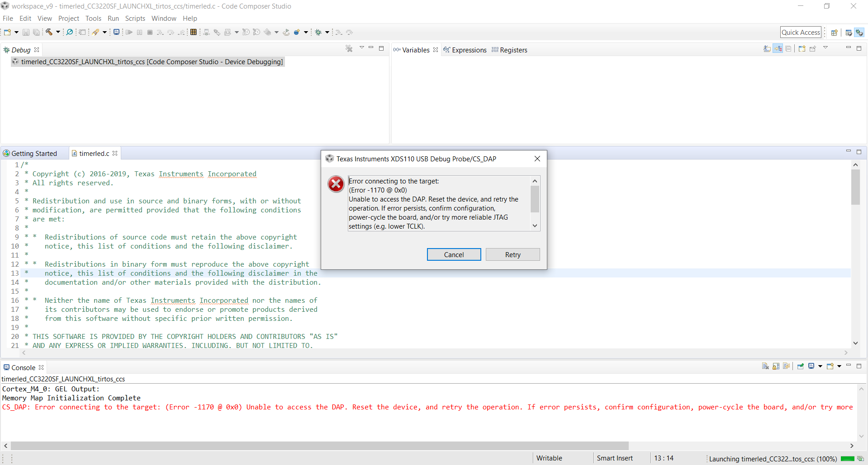Viewport: 868px width, 465px height.
Task: Click the Restart toolbar icon
Action: (286, 32)
